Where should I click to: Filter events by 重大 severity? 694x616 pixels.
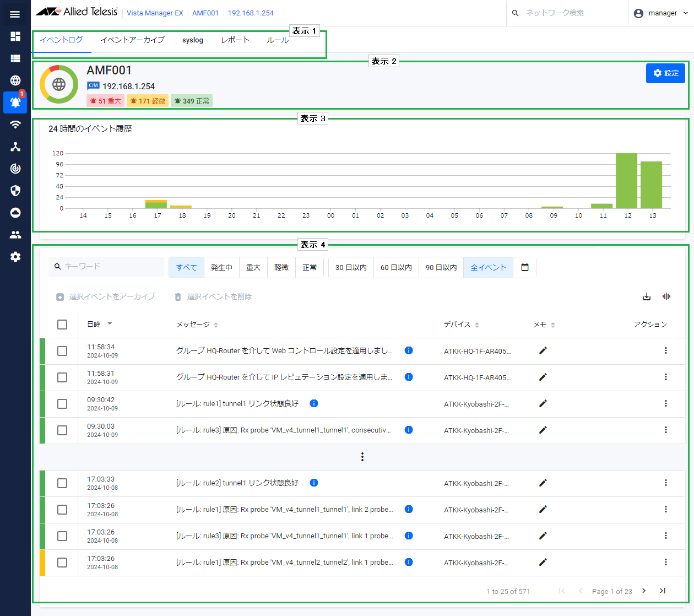point(253,267)
